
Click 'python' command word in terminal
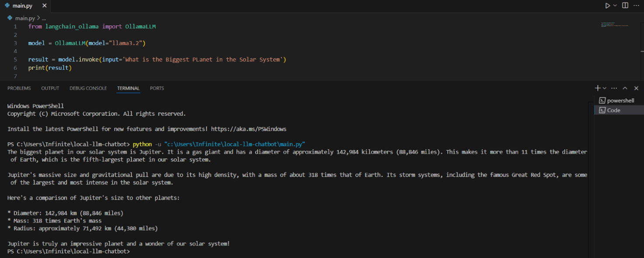click(143, 144)
